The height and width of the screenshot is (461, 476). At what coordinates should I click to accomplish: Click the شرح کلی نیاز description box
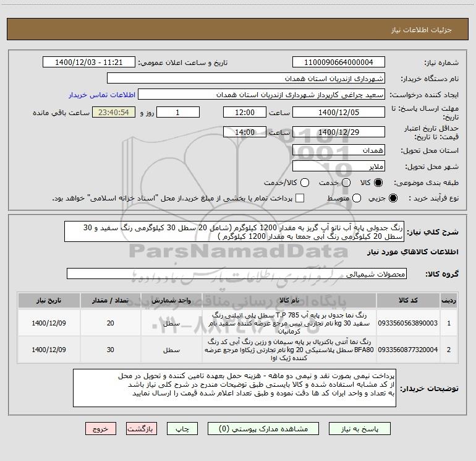coord(234,231)
